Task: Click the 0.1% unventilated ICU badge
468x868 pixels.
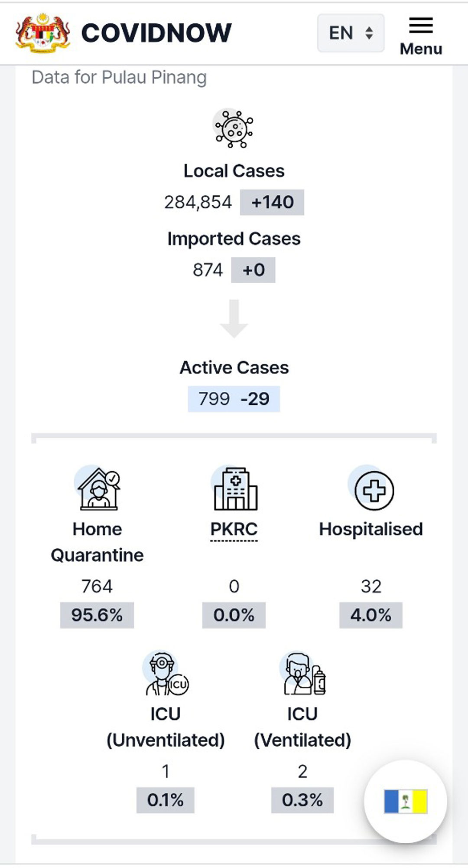Action: pos(166,800)
